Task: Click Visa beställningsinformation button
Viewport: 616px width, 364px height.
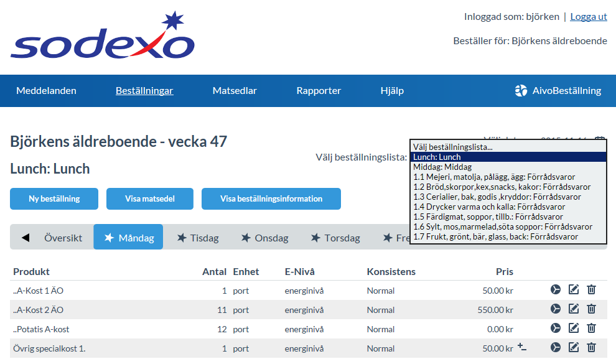Action: coord(271,198)
